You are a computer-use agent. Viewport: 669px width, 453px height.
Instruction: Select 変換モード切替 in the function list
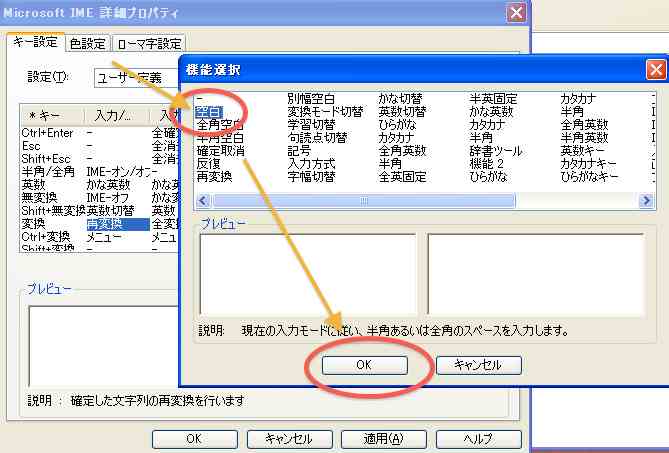tap(325, 112)
